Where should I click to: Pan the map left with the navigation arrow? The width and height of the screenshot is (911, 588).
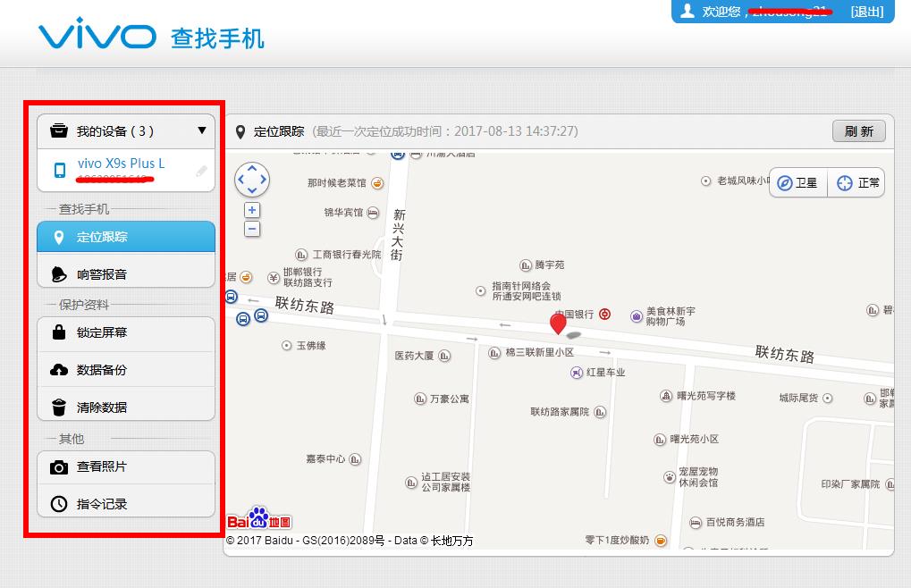pyautogui.click(x=239, y=179)
